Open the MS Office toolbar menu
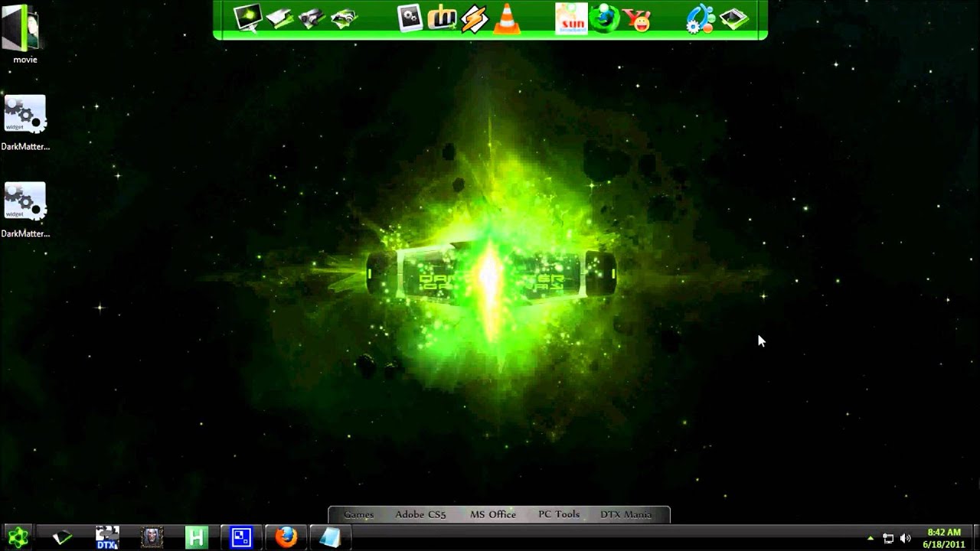This screenshot has width=980, height=551. 493,514
